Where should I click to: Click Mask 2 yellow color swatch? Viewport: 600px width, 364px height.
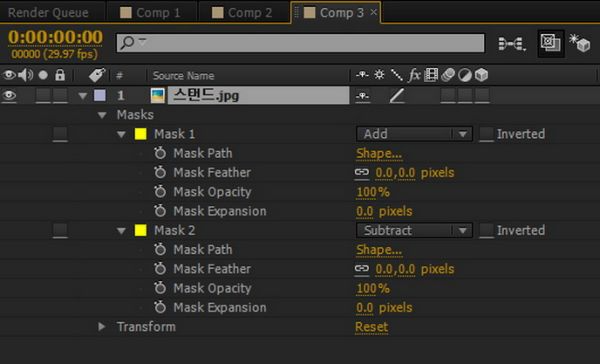coord(140,230)
